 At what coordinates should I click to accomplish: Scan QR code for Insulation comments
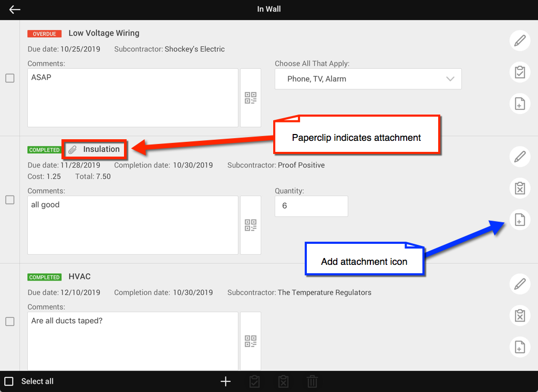[x=251, y=225]
